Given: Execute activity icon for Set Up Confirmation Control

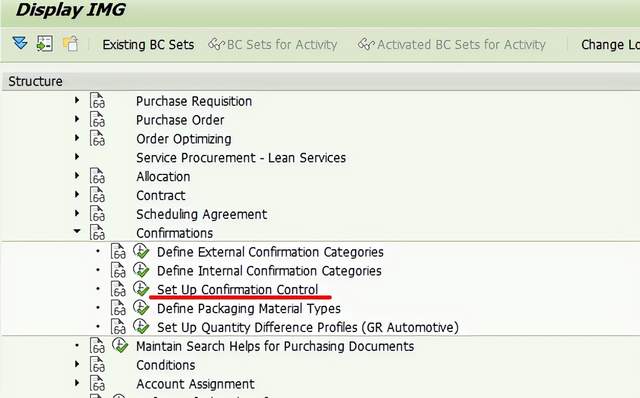Looking at the screenshot, I should point(141,289).
